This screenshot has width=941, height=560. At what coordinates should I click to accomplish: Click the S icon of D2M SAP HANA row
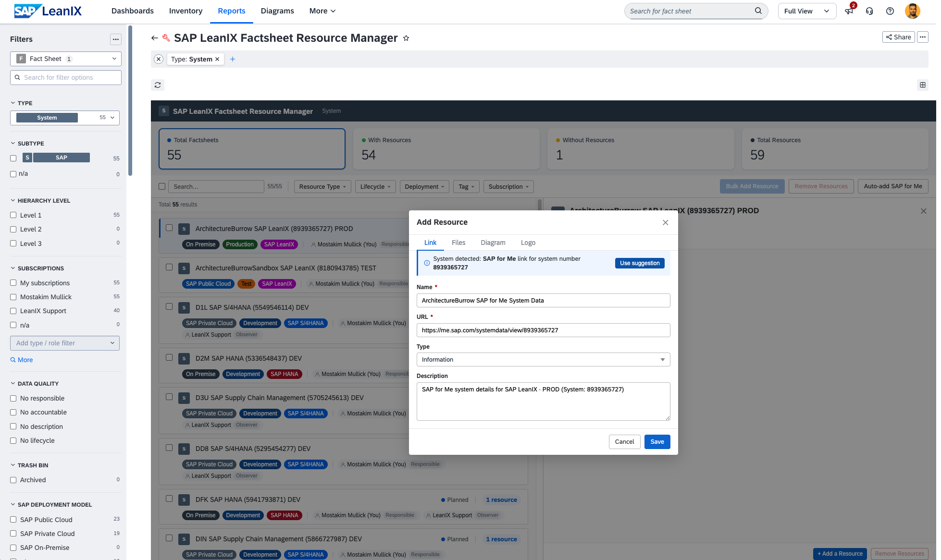pyautogui.click(x=184, y=358)
